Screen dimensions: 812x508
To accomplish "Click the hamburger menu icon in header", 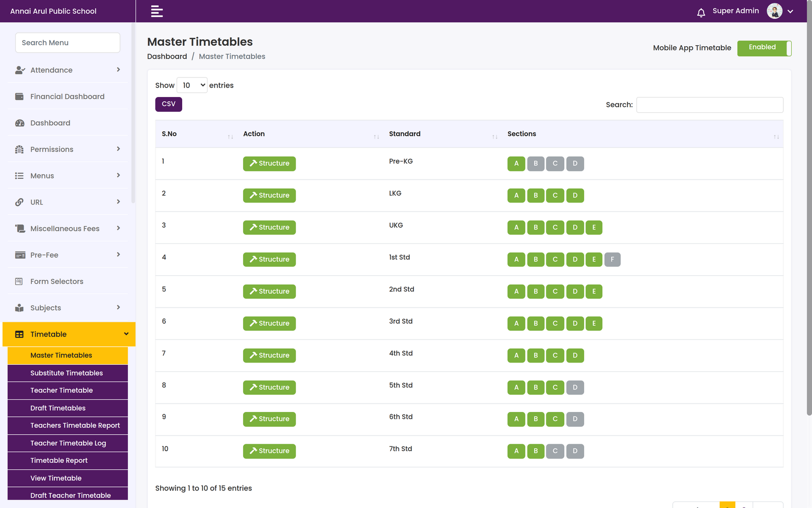I will 157,11.
